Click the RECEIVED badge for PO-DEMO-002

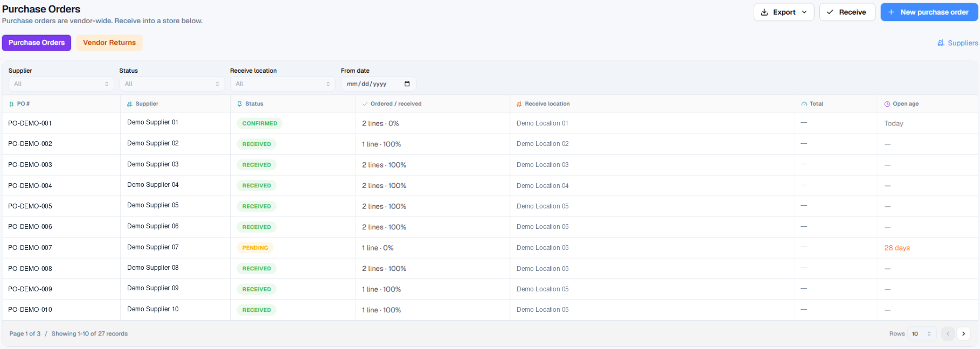click(256, 144)
